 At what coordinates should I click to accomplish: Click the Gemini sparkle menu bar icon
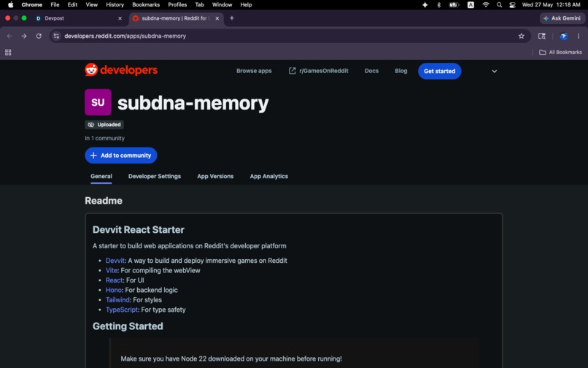(425, 5)
